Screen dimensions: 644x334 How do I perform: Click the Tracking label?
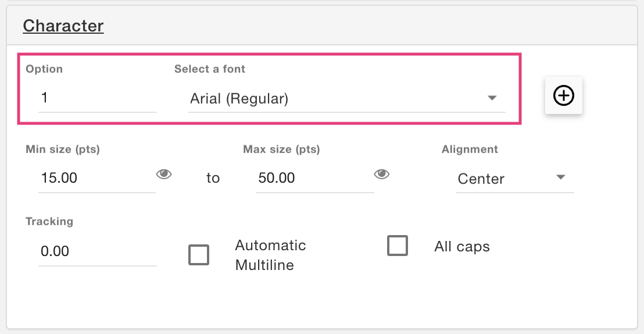[49, 221]
